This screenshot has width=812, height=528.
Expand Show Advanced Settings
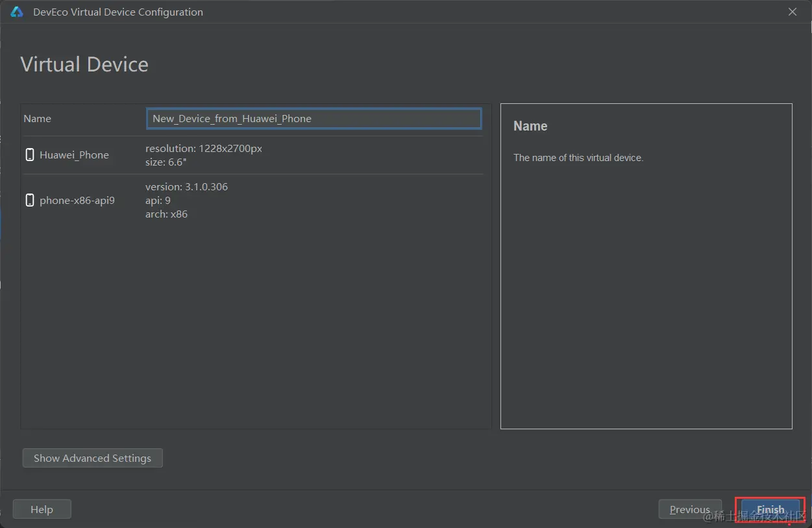[x=92, y=458]
